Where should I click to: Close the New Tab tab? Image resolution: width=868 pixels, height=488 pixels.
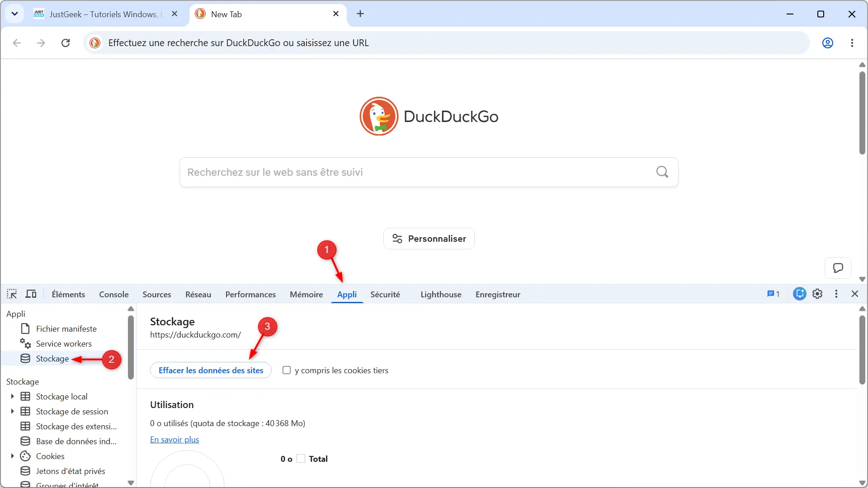pyautogui.click(x=336, y=14)
